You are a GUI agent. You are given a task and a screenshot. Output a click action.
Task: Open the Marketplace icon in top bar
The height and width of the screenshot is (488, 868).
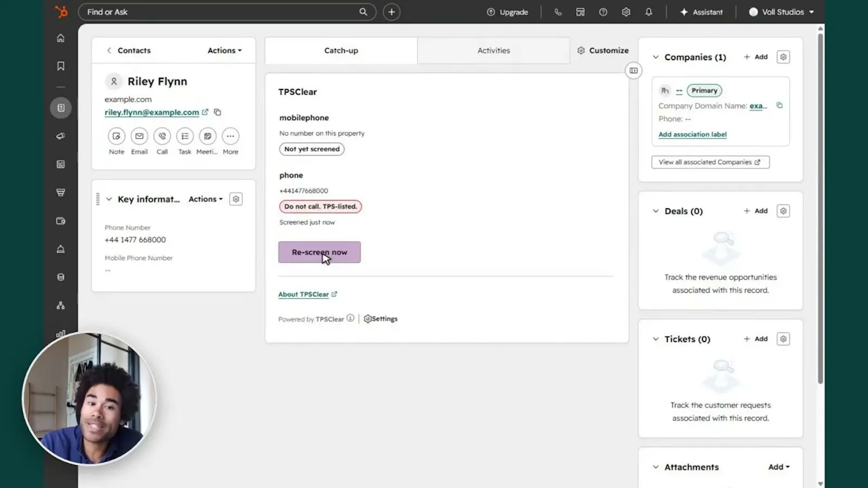click(580, 12)
